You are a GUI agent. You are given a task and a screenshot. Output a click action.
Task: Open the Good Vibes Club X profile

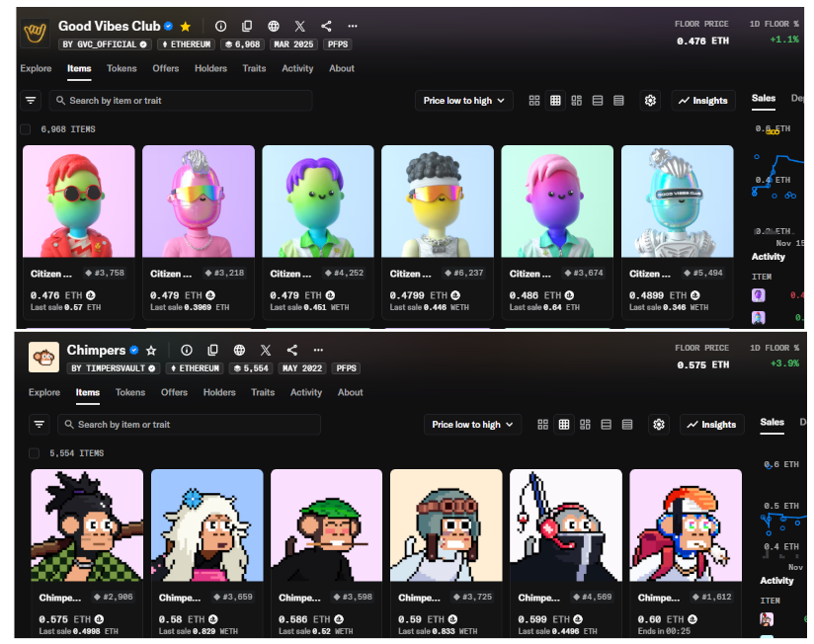pos(300,26)
